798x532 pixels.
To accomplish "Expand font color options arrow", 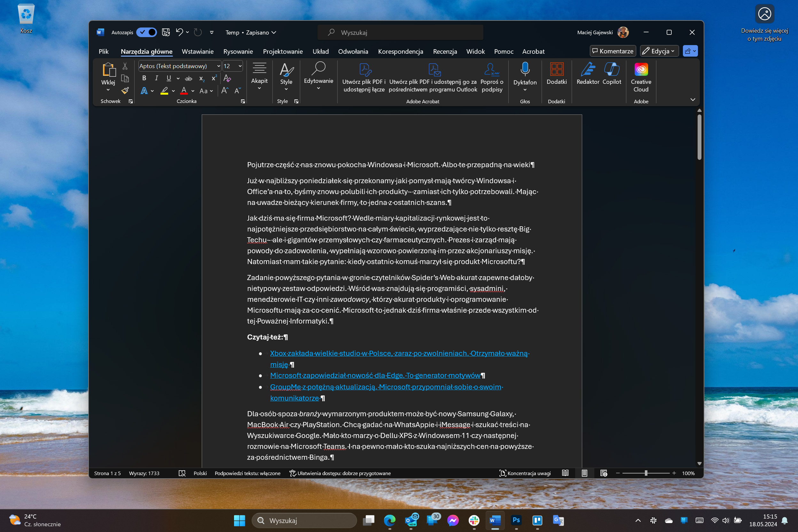I will coord(193,91).
